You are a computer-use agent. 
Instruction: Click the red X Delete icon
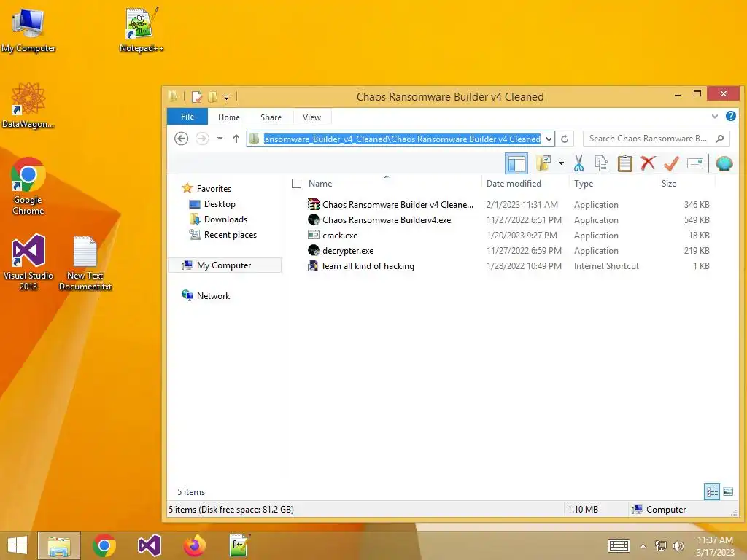tap(648, 163)
